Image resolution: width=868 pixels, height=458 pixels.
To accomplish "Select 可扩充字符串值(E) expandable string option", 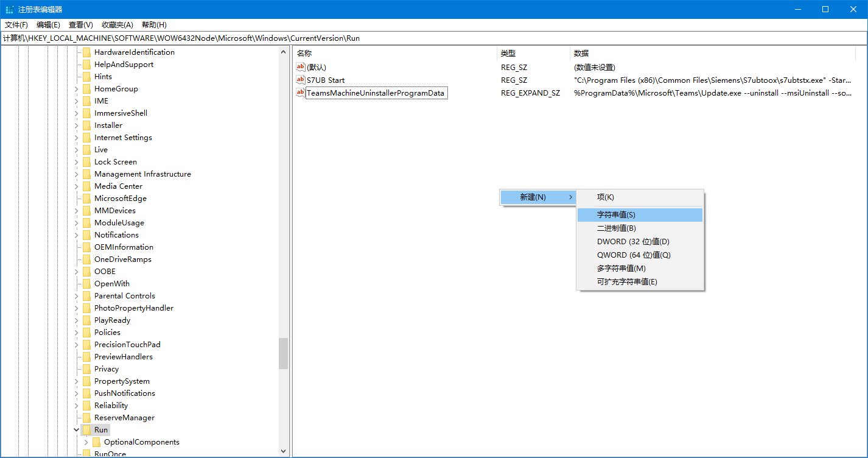I will tap(640, 282).
